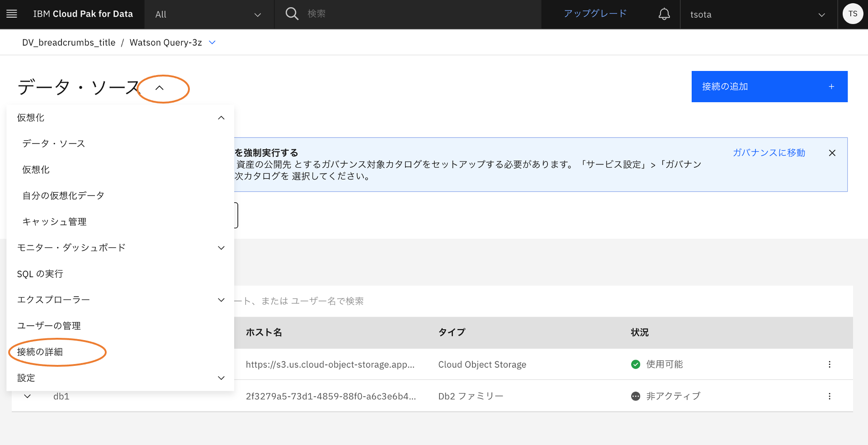Open overflow menu for db1 row
Viewport: 868px width, 445px height.
pos(829,396)
